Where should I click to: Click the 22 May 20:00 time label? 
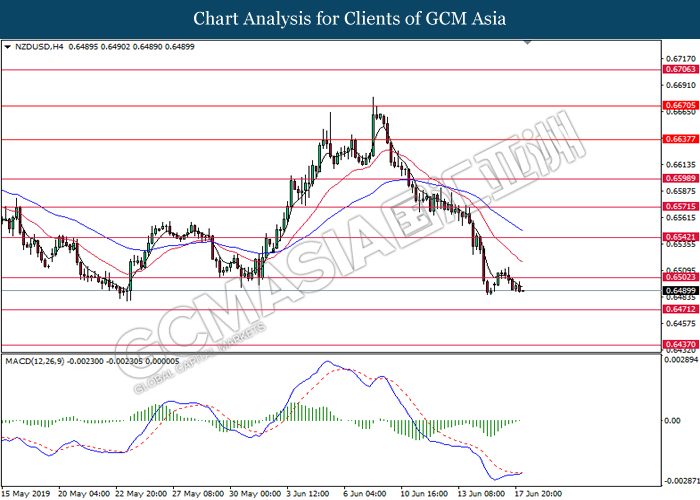pyautogui.click(x=141, y=494)
